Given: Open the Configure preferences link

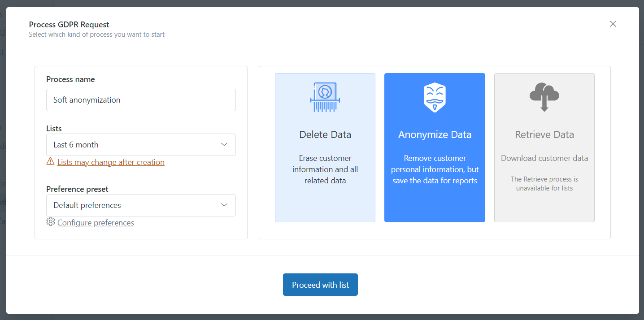Looking at the screenshot, I should pyautogui.click(x=96, y=222).
